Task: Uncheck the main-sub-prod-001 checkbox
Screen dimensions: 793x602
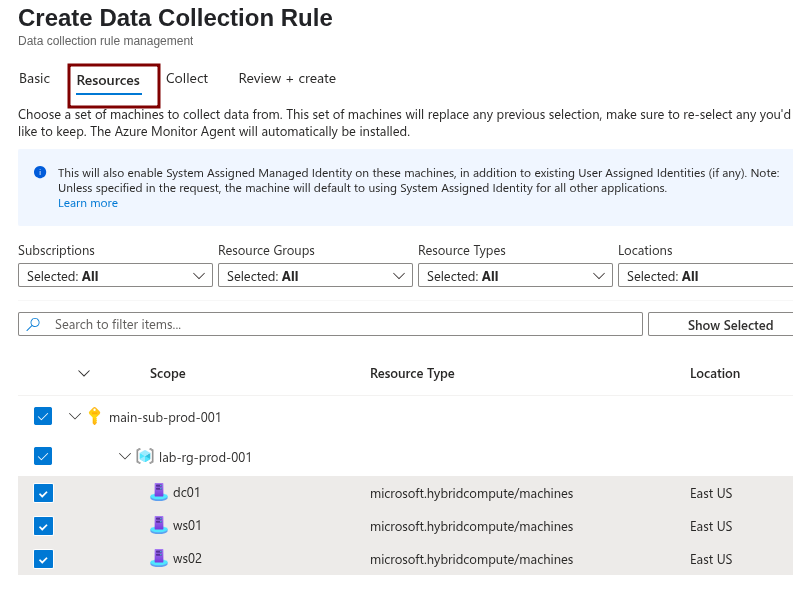Action: 43,416
